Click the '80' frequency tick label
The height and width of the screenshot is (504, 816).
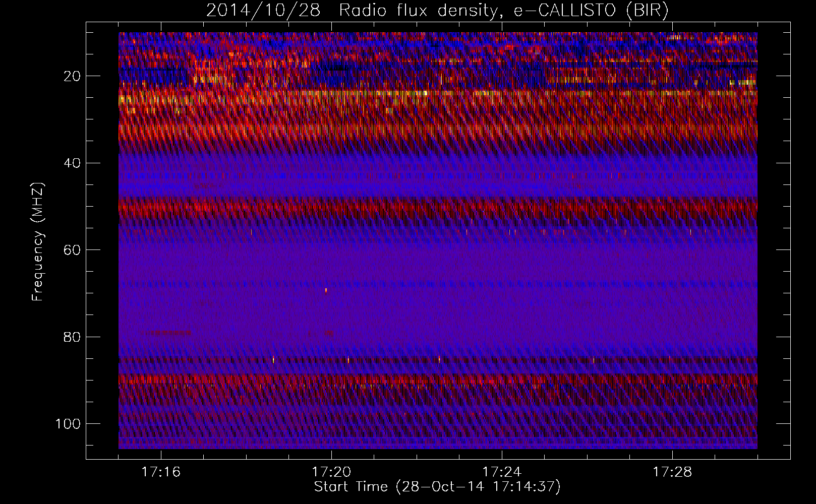72,337
